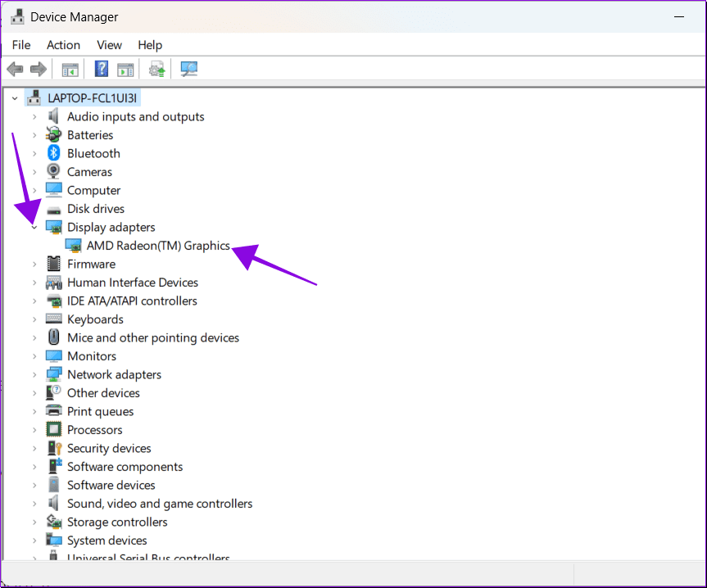
Task: Click the Forward arrow toolbar icon
Action: click(39, 69)
